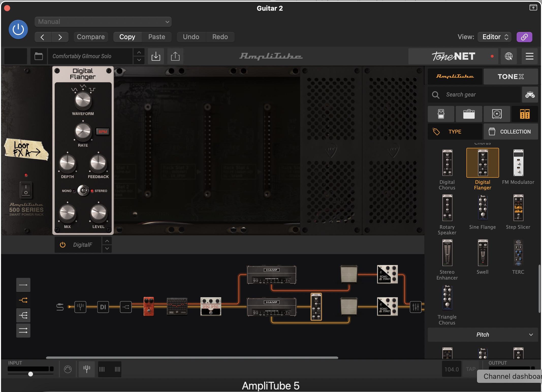542x392 pixels.
Task: Move DigitalF selector up arrow
Action: click(x=107, y=241)
